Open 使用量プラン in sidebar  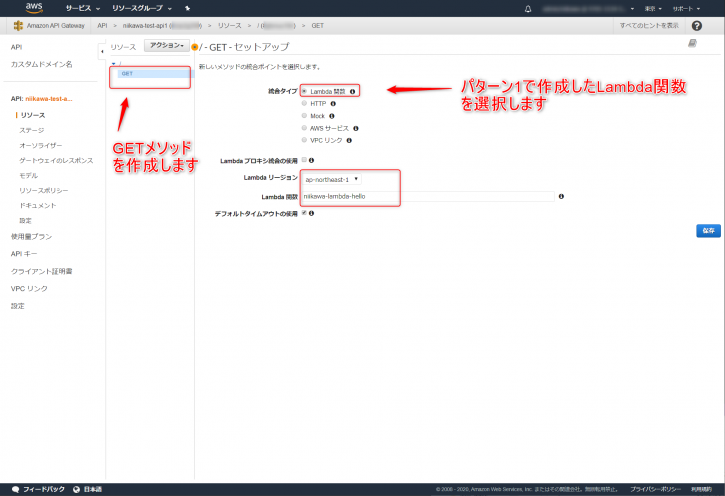[x=31, y=237]
